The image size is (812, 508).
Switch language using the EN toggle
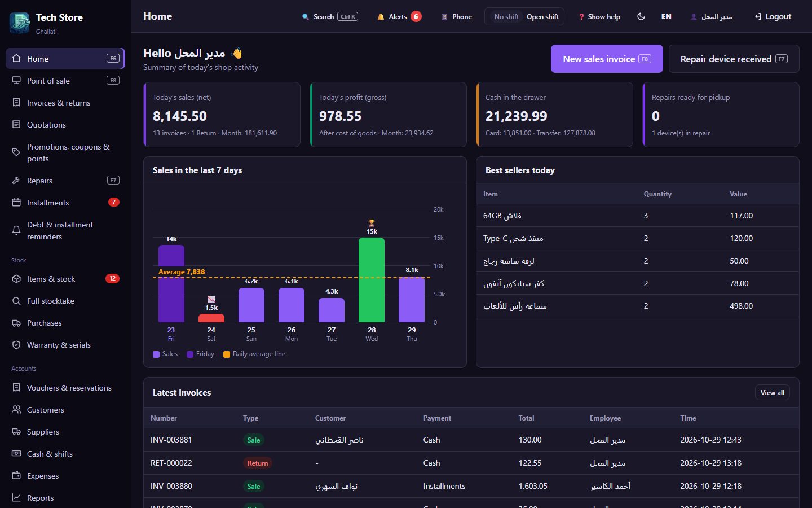(667, 17)
